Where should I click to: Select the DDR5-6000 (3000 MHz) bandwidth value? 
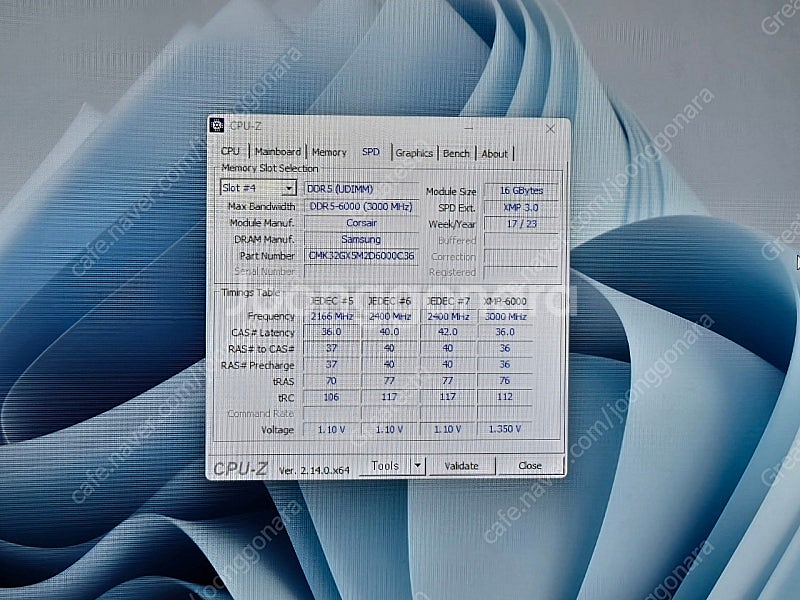[x=361, y=207]
